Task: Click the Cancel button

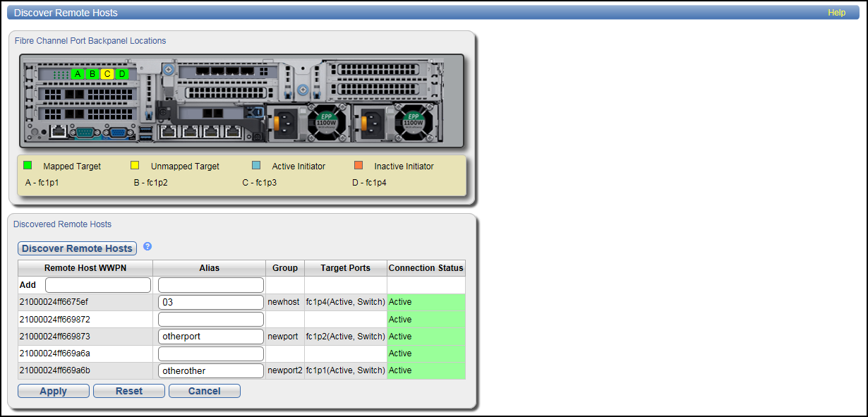Action: [x=205, y=391]
